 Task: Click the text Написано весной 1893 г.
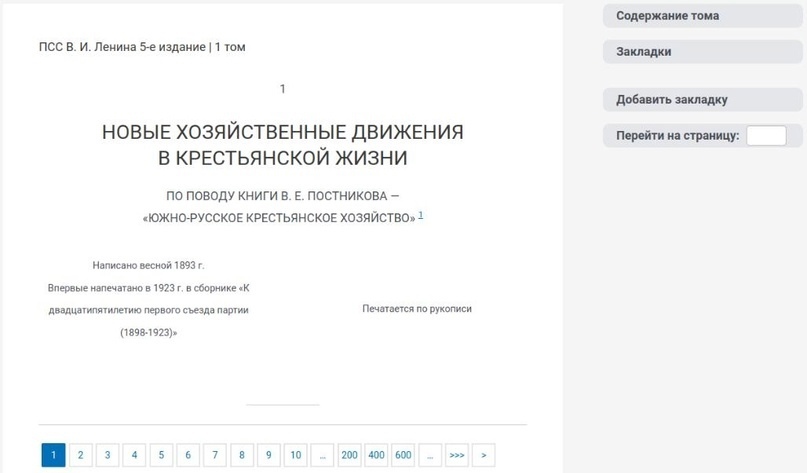(148, 266)
